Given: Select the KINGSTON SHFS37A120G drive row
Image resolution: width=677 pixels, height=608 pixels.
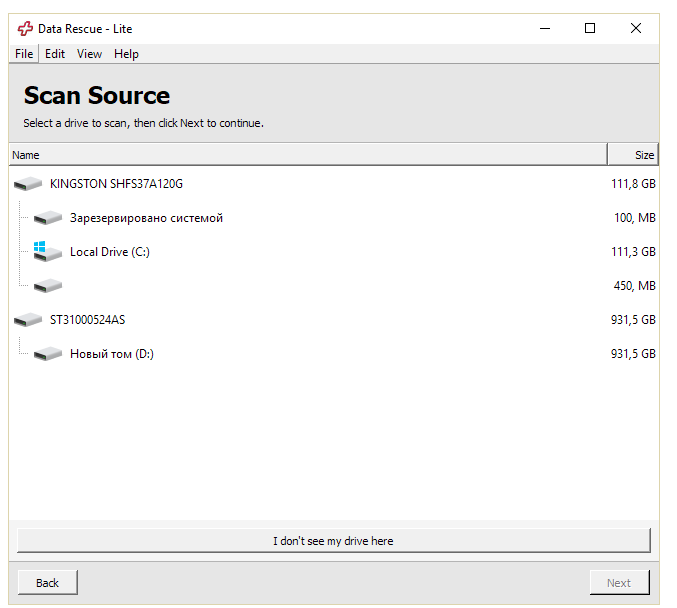Looking at the screenshot, I should pyautogui.click(x=334, y=184).
